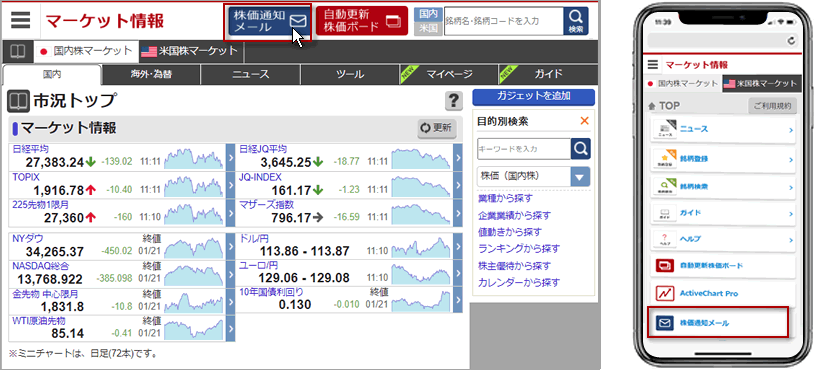Expand the ユーロ/円 row arrow
Screen dimensions: 814x371
(x=457, y=273)
